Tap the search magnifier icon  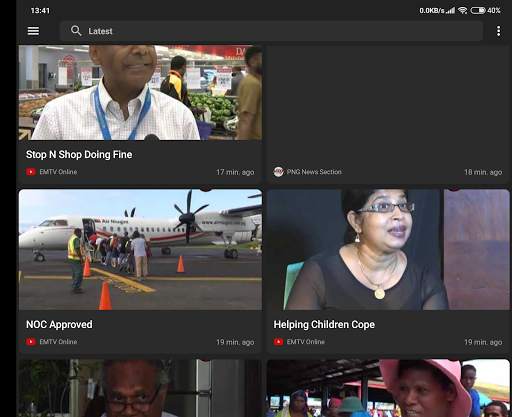[x=76, y=31]
